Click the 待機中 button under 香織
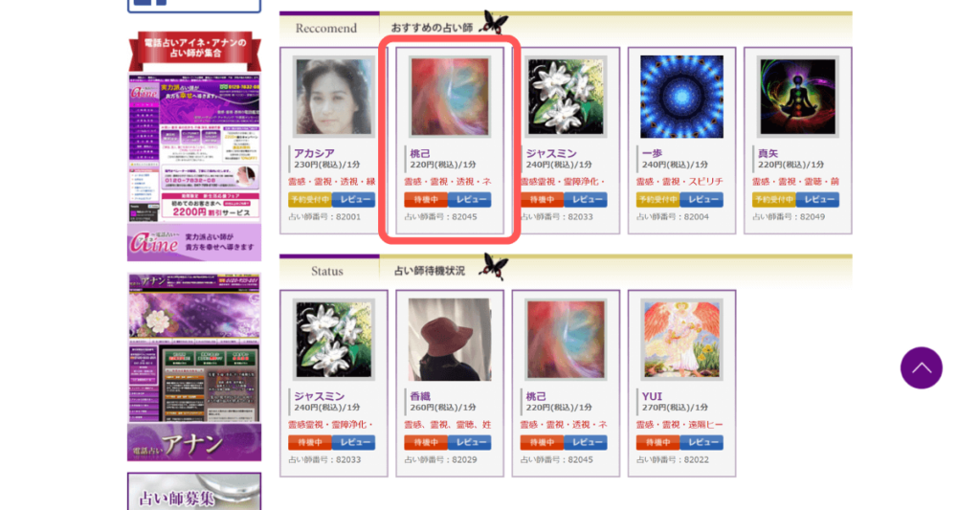 (426, 442)
